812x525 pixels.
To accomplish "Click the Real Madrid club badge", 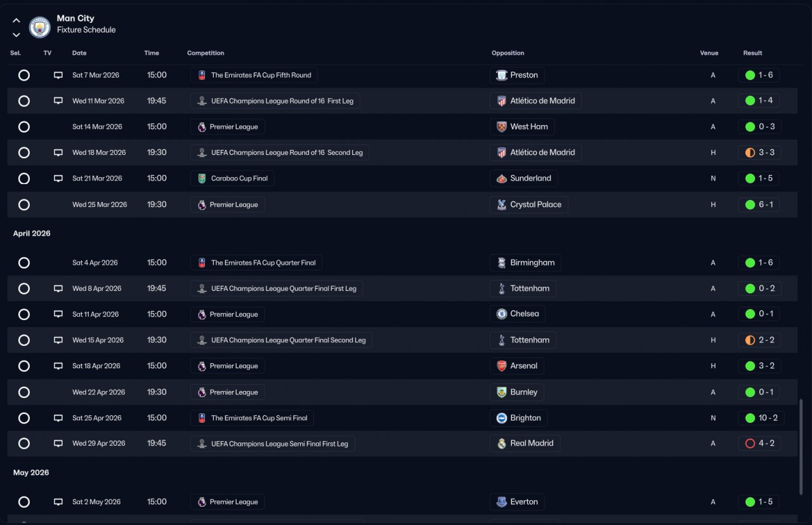I will tap(502, 444).
